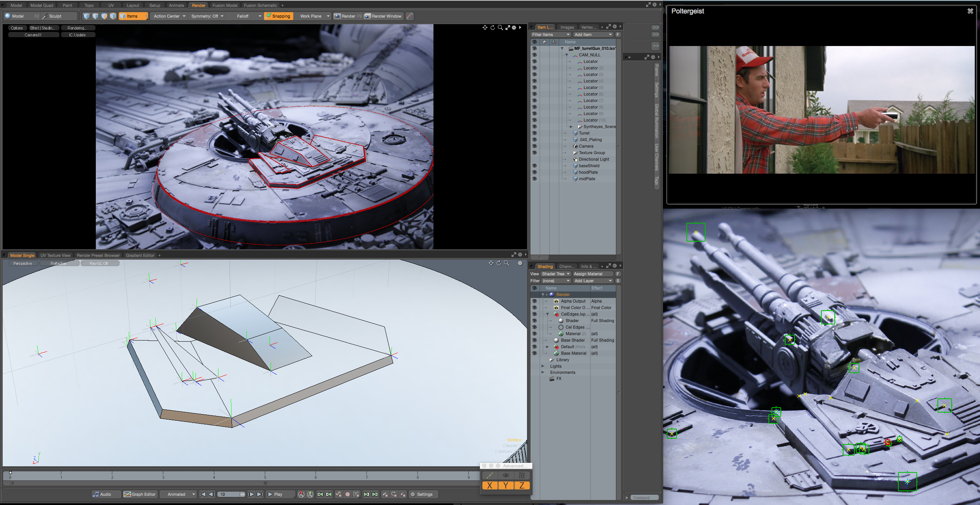Viewport: 980px width, 505px height.
Task: Click the IC:Update button
Action: [x=78, y=35]
